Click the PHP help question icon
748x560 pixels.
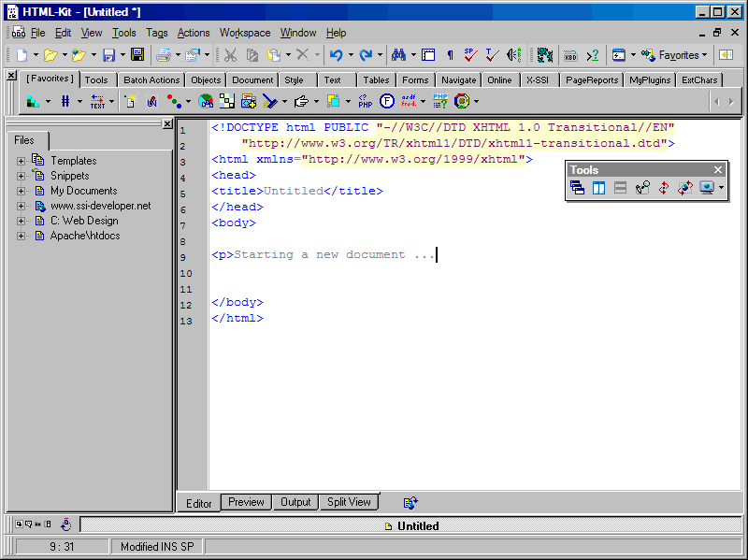coord(439,101)
